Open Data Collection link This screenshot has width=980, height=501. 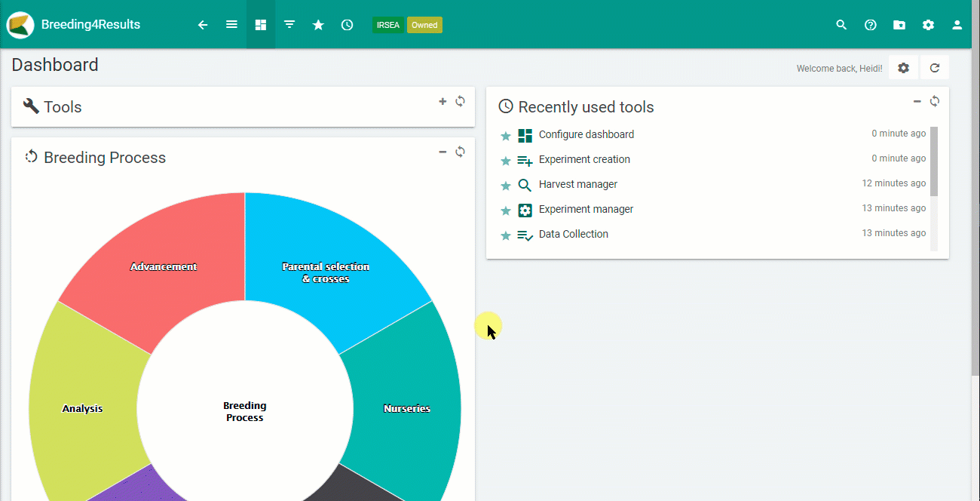[574, 234]
